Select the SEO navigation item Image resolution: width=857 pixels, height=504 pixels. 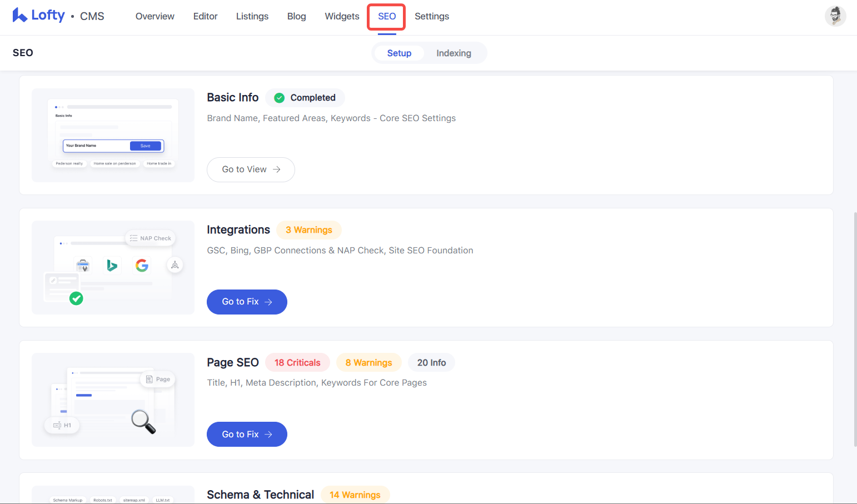click(387, 17)
